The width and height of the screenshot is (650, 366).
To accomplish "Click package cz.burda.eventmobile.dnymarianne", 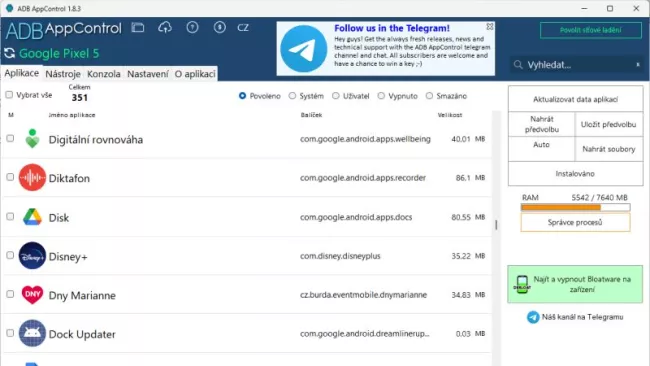I will 363,295.
